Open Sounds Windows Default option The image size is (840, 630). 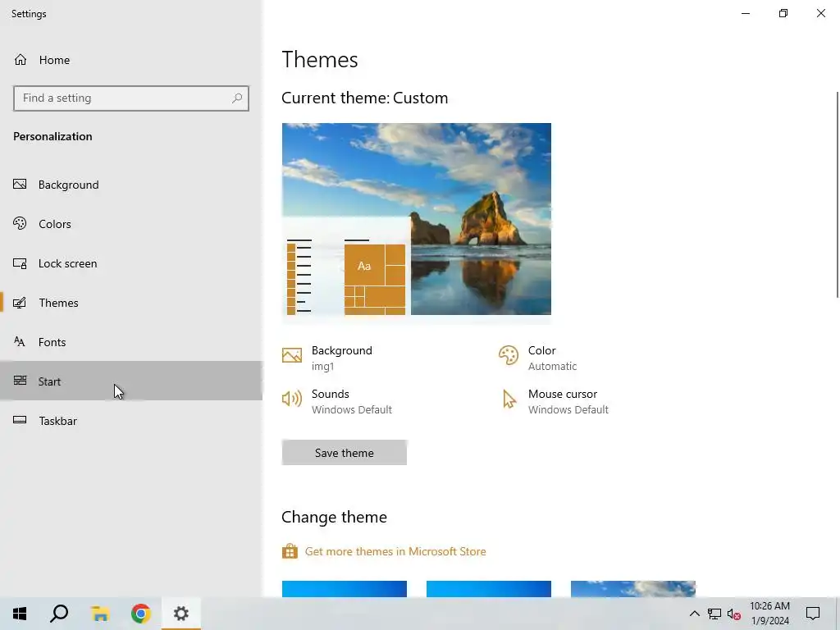point(337,401)
